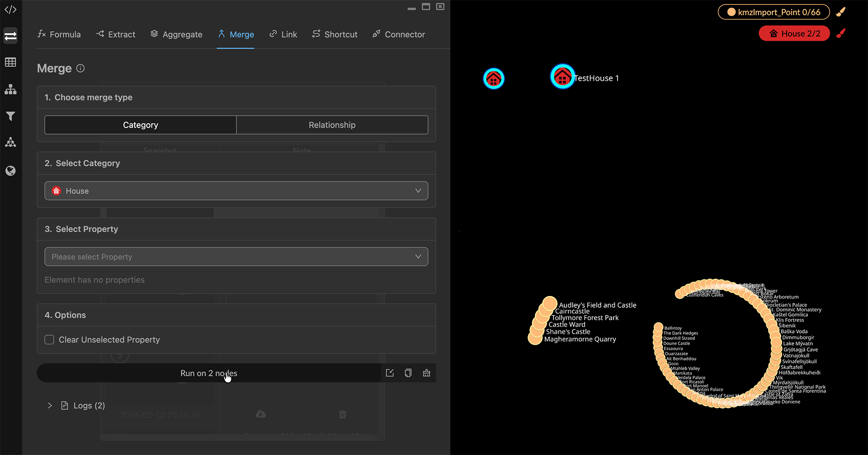Click the Merge info icon
The image size is (868, 455).
[80, 68]
